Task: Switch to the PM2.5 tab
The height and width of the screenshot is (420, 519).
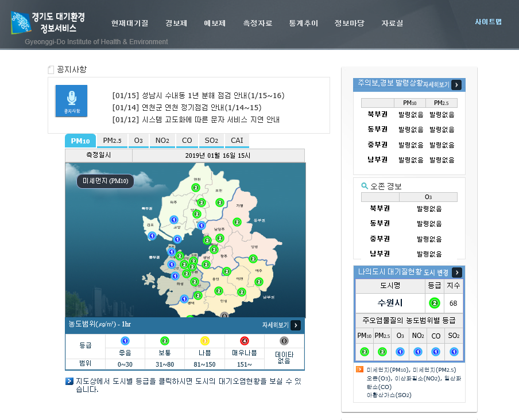Action: click(x=112, y=141)
